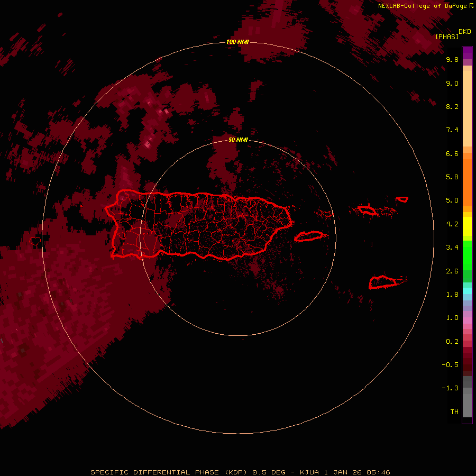Click the -1.3 scale value
476x476 pixels.
450,388
